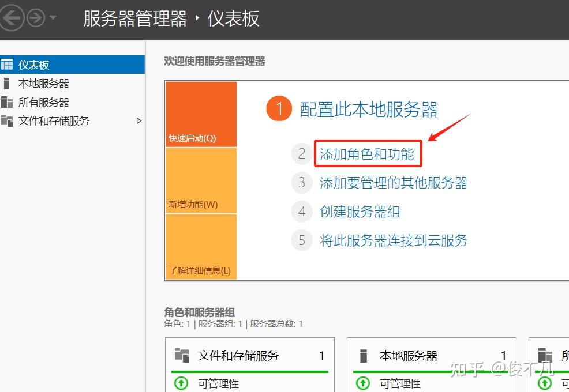Click the 本地服务器 sidebar icon
Screen dimensions: 569x392
pyautogui.click(x=6, y=84)
